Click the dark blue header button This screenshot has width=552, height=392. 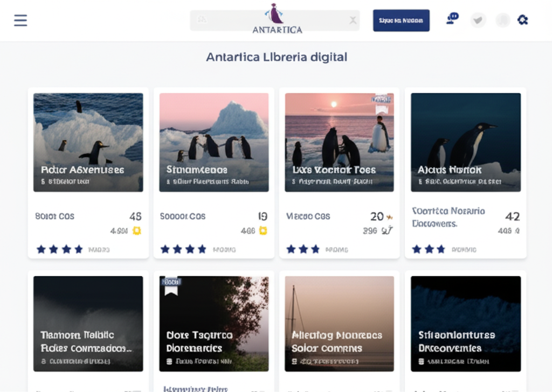(x=401, y=20)
